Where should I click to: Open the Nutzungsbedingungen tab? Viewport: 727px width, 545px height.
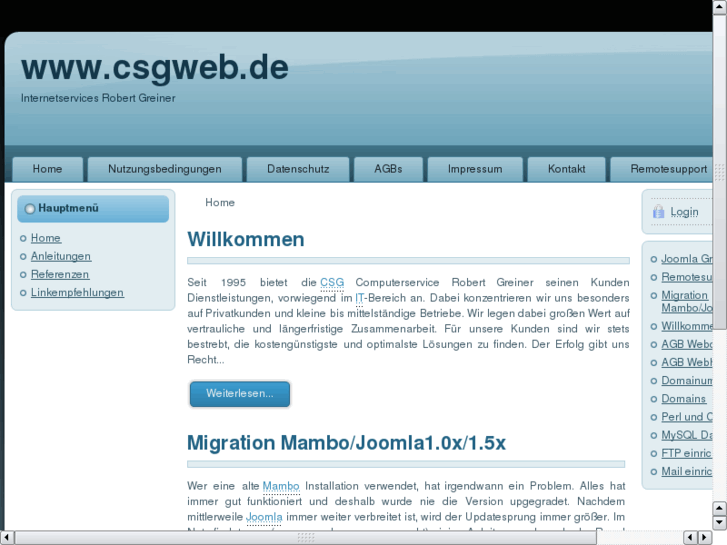click(x=165, y=169)
